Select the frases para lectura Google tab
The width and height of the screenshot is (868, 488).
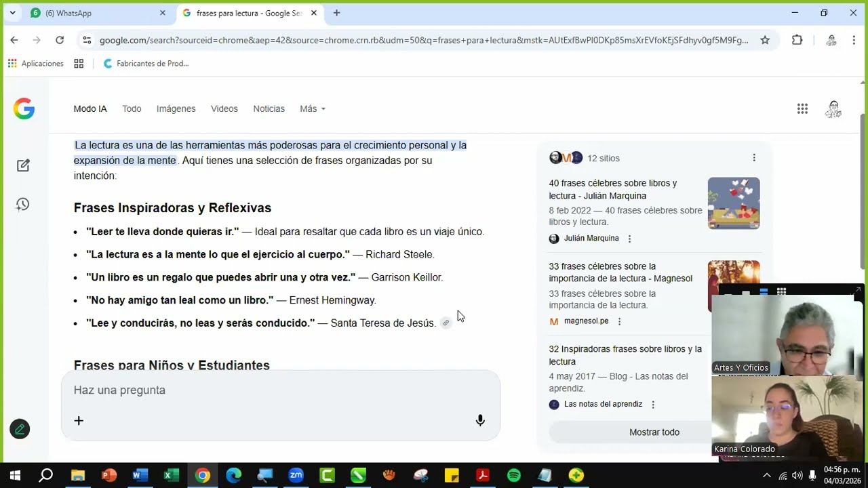coord(250,13)
